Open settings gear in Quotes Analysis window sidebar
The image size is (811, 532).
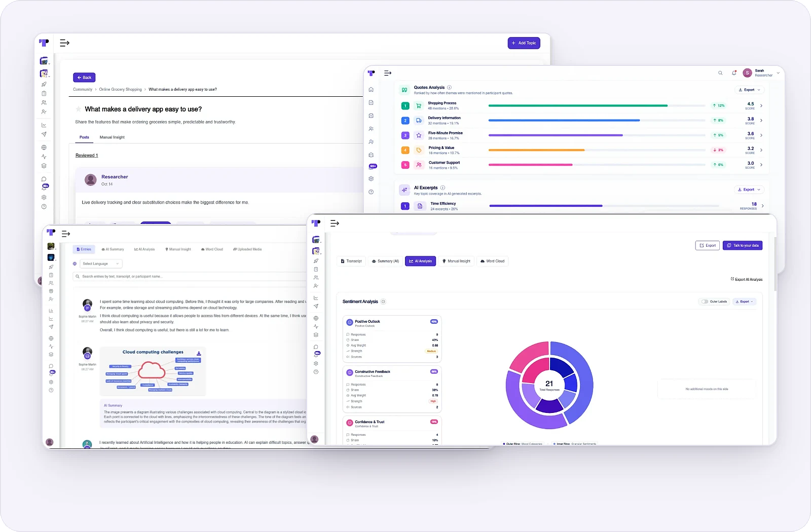(371, 179)
